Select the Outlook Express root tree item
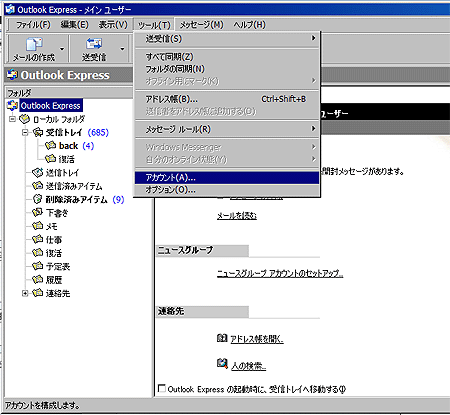 [x=51, y=105]
